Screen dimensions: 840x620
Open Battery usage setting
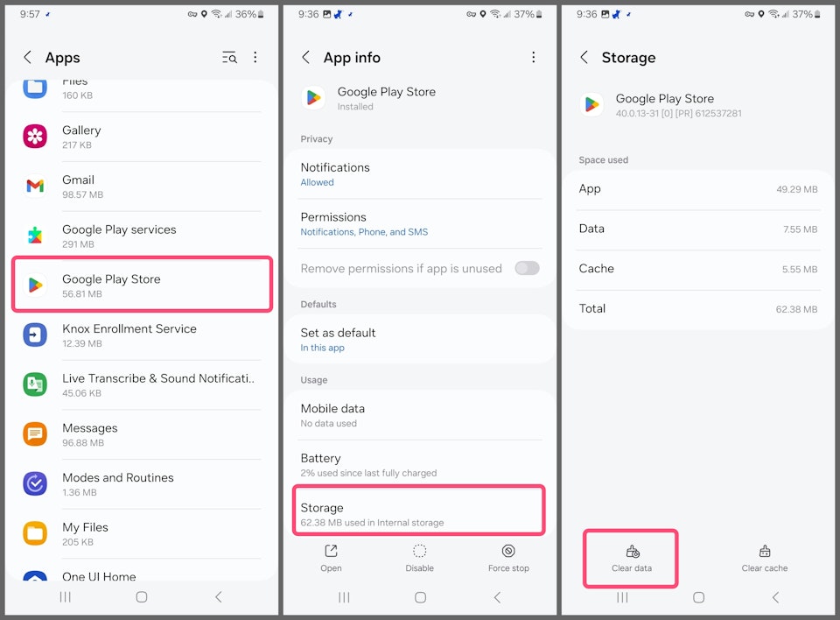420,464
